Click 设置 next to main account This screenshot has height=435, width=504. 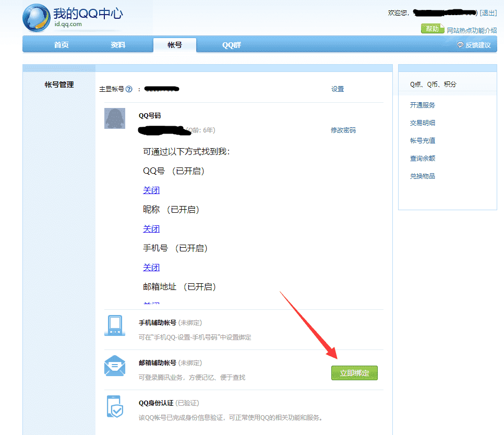pos(338,89)
